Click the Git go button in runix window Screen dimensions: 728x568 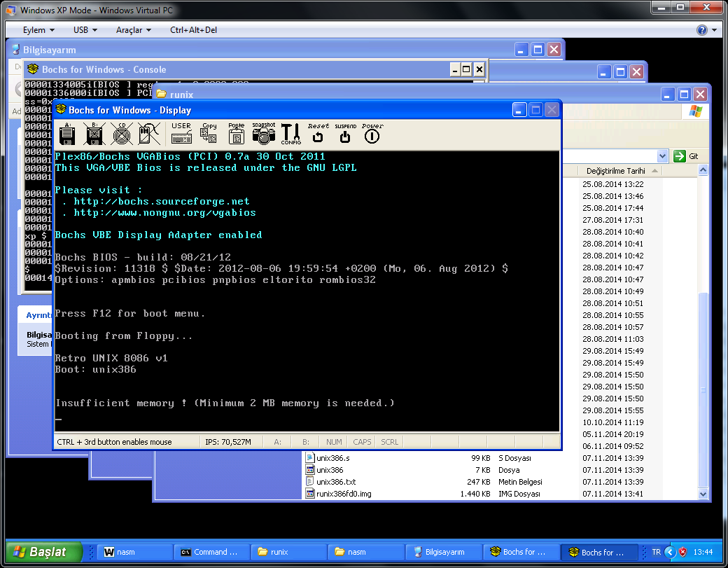(686, 156)
